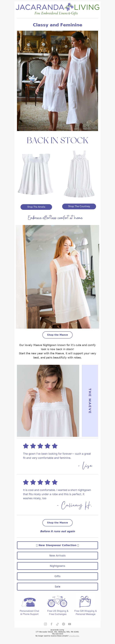Click the Jacaranda Living logo
Viewport: 115px width, 644px height.
pos(57,9)
